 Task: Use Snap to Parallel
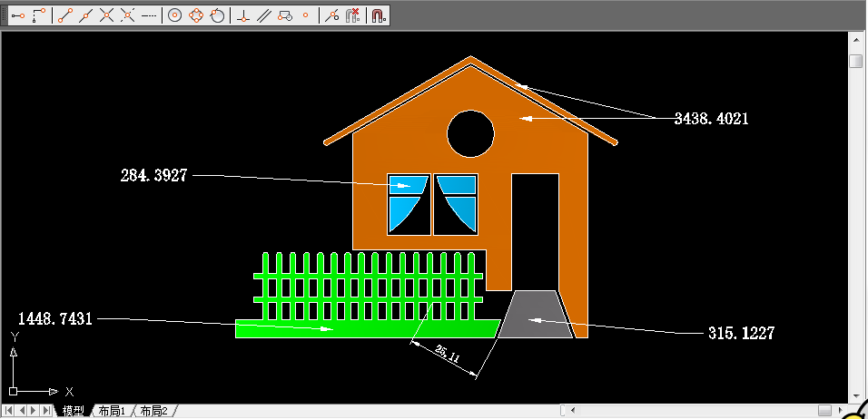coord(263,15)
